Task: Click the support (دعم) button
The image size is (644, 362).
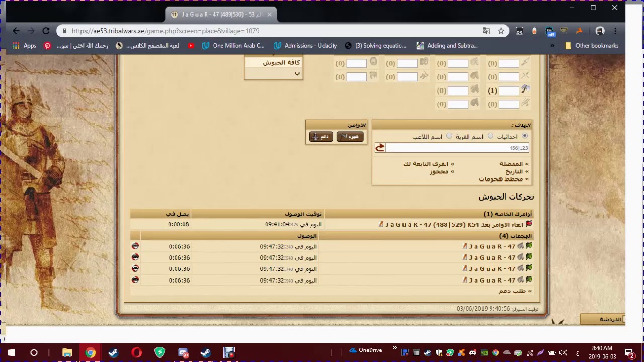Action: [321, 136]
